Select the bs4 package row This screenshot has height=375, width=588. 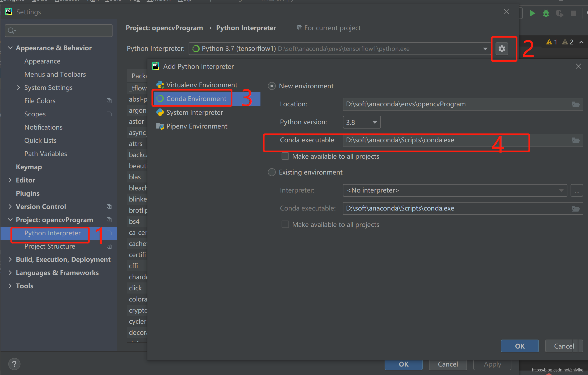tap(137, 221)
